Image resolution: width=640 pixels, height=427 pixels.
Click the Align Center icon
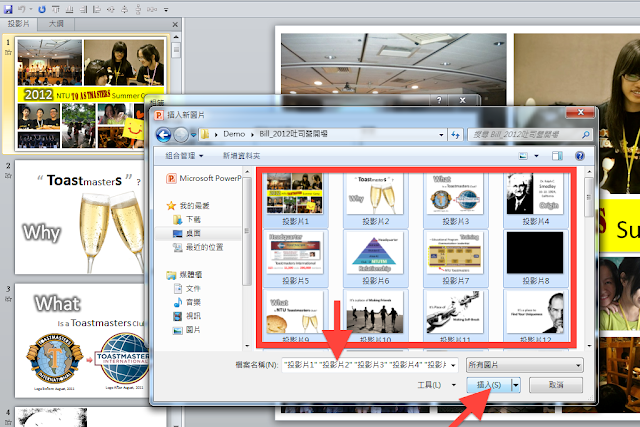(111, 9)
